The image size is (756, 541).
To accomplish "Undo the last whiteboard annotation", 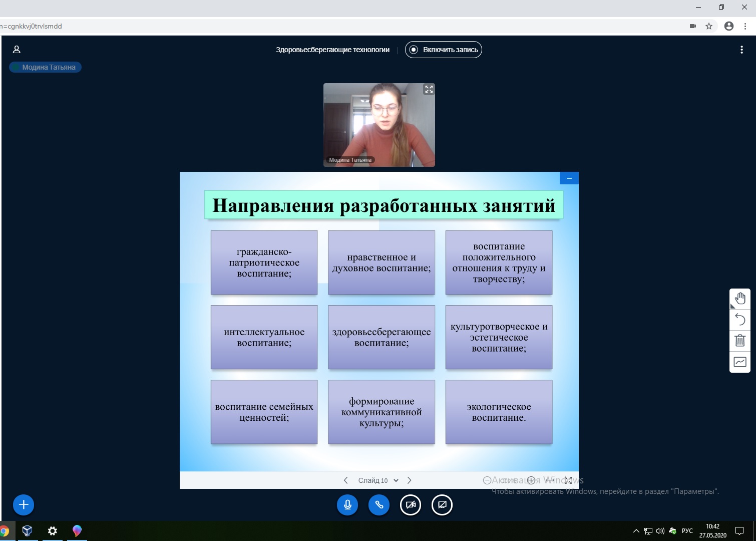I will pos(740,320).
